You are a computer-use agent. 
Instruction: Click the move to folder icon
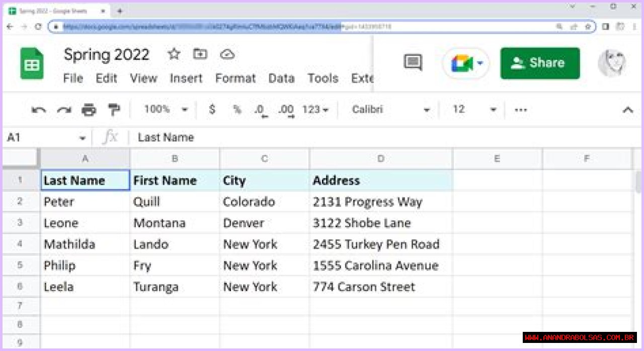[x=200, y=54]
